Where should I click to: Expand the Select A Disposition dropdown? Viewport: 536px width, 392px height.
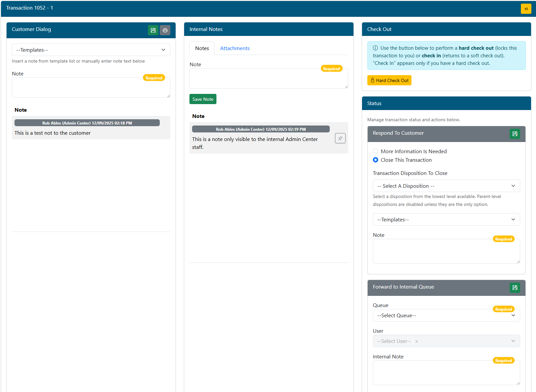point(446,186)
